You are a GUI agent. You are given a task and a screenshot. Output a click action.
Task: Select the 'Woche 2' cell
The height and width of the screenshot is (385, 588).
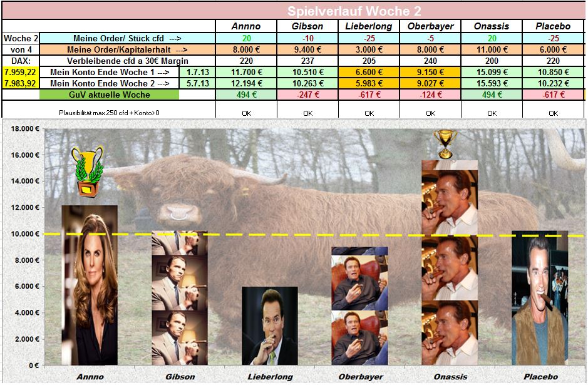pyautogui.click(x=21, y=38)
